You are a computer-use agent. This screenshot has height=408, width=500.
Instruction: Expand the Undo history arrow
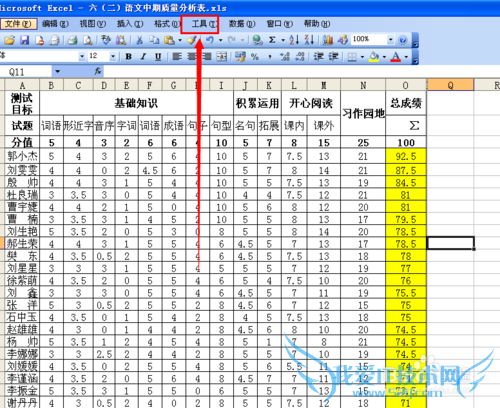pos(220,40)
